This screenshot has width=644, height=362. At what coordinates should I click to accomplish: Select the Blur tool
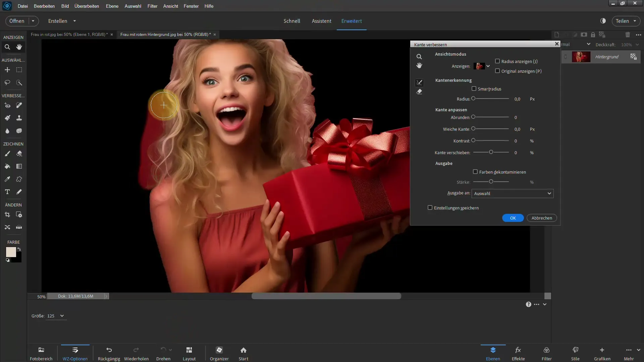pos(7,131)
